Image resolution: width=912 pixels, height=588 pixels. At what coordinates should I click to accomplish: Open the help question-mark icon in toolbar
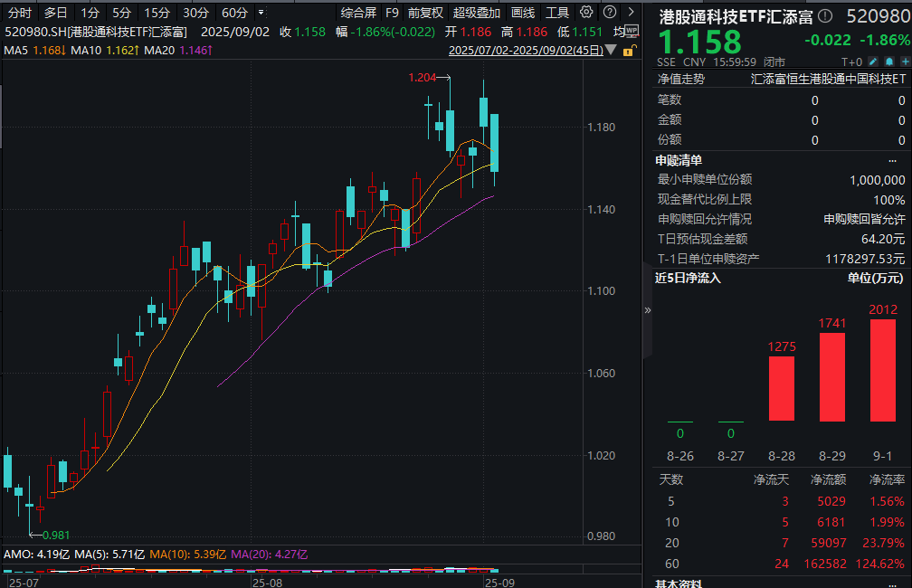pyautogui.click(x=608, y=11)
